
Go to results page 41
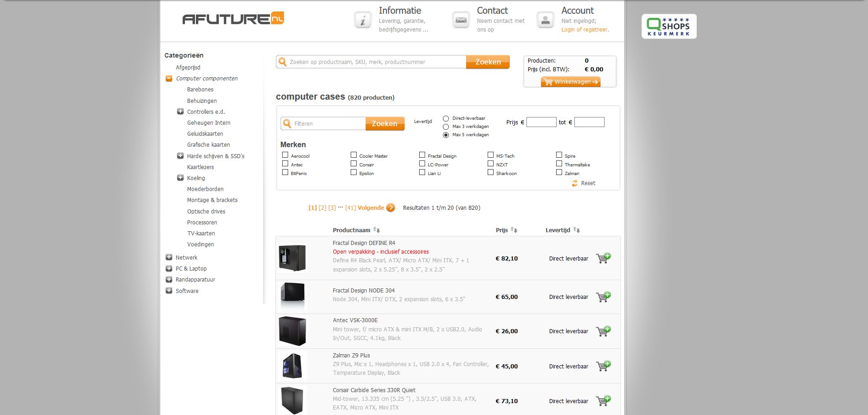pos(350,207)
